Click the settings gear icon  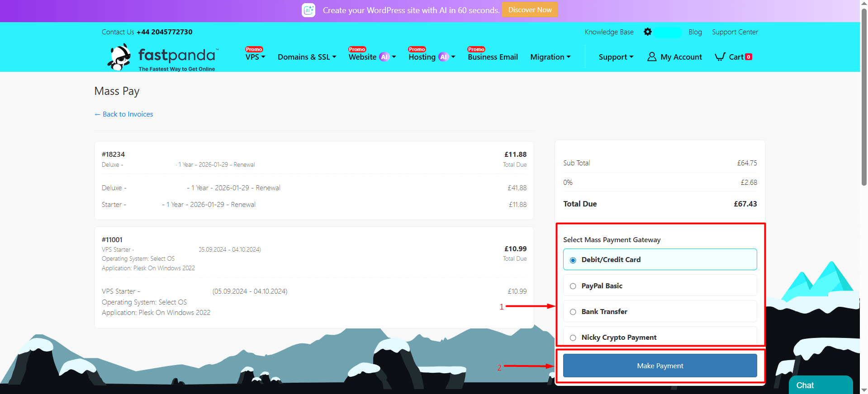pos(648,32)
